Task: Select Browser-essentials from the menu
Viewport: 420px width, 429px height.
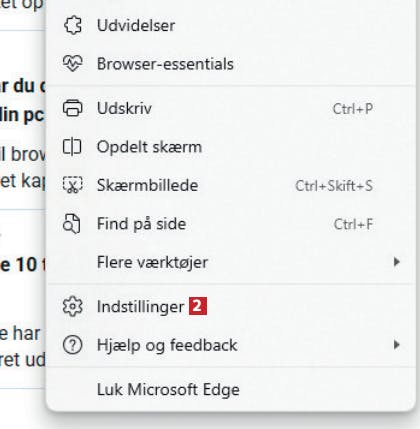Action: 231,64
